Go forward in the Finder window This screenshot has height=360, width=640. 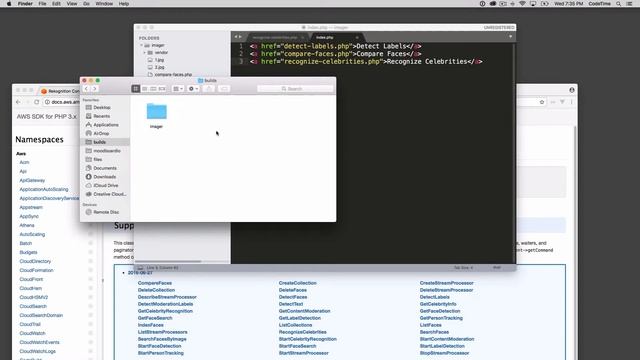(x=94, y=89)
